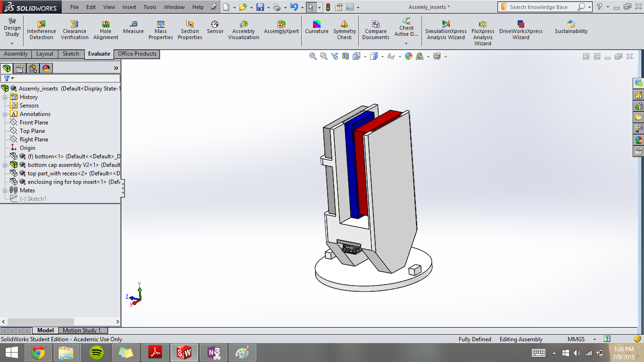
Task: Open Design Library in task pane
Action: point(639,106)
